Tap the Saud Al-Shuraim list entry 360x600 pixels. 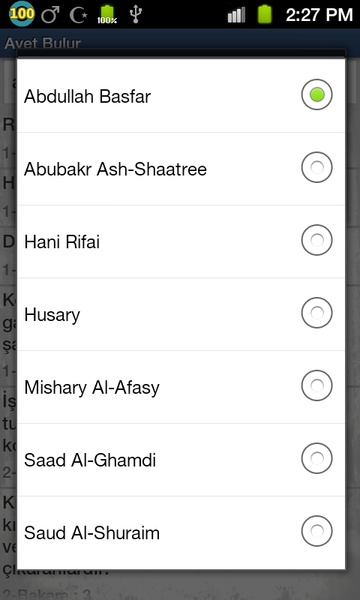[x=181, y=532]
